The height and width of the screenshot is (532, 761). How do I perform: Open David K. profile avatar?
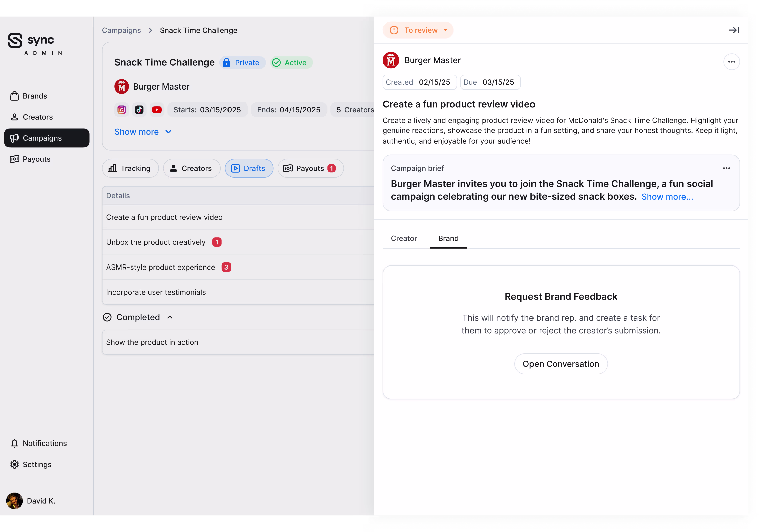[x=14, y=501]
